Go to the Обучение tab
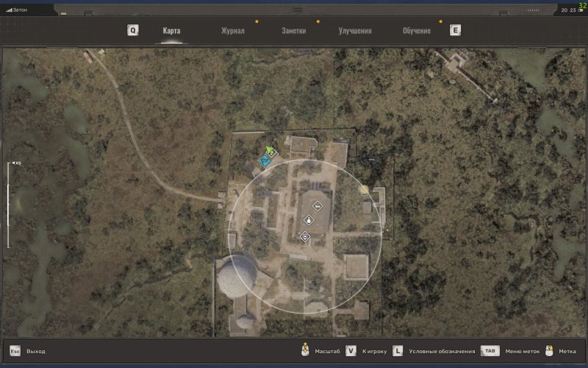Screen dimensions: 588x368 417,31
